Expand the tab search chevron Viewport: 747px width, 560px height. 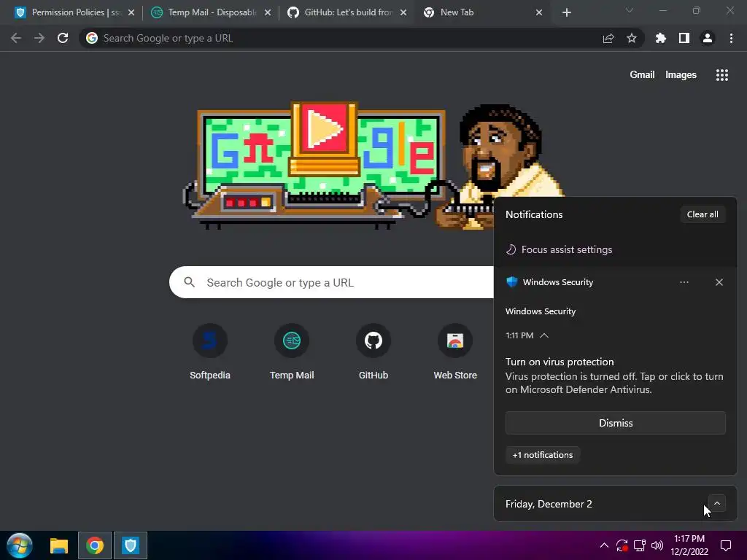tap(630, 10)
